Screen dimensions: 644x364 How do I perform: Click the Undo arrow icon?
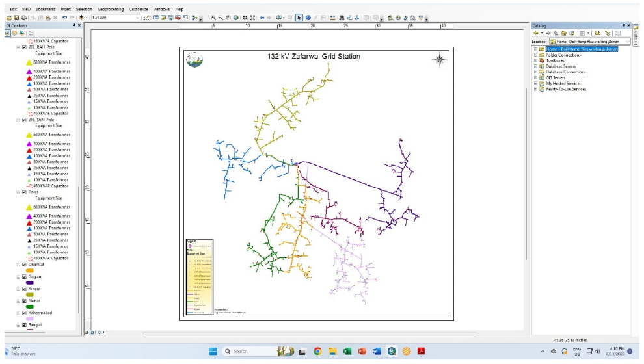tap(65, 18)
